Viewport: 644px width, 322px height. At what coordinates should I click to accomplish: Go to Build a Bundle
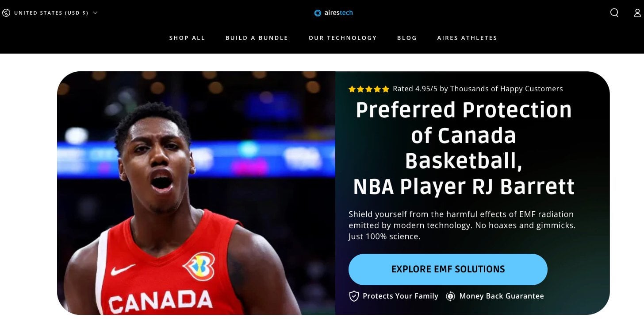257,38
